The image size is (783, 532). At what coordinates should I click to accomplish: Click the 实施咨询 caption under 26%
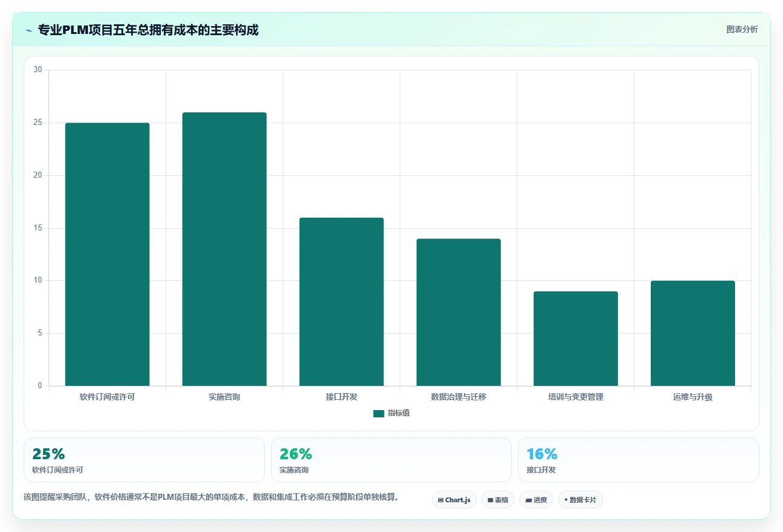(x=294, y=470)
